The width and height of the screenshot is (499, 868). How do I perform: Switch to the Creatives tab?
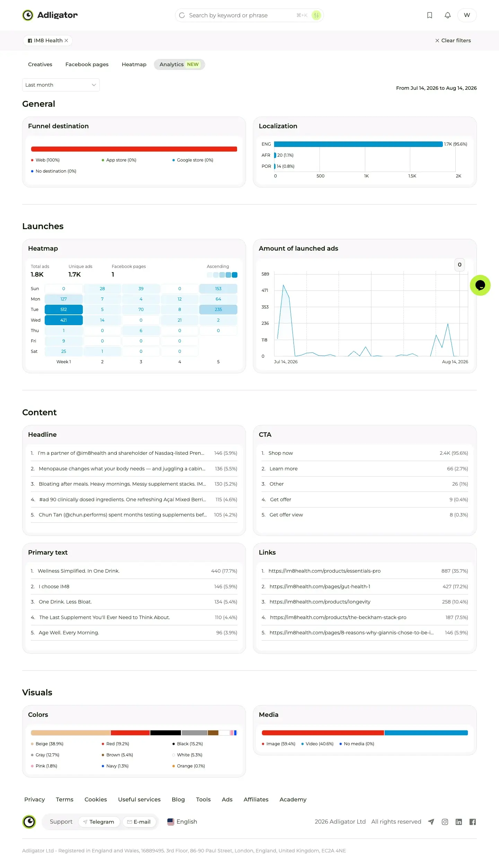point(40,64)
